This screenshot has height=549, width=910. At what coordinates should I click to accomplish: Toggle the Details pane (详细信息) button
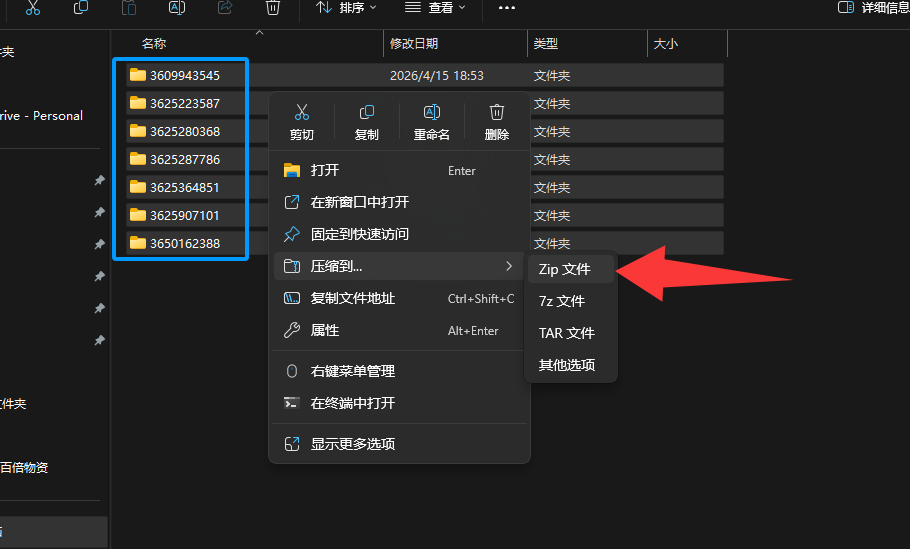pos(873,8)
